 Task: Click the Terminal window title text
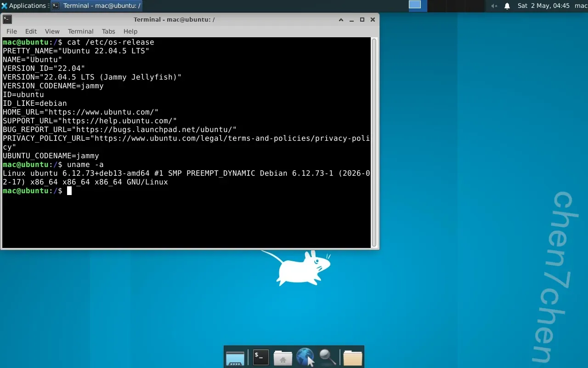(x=174, y=19)
